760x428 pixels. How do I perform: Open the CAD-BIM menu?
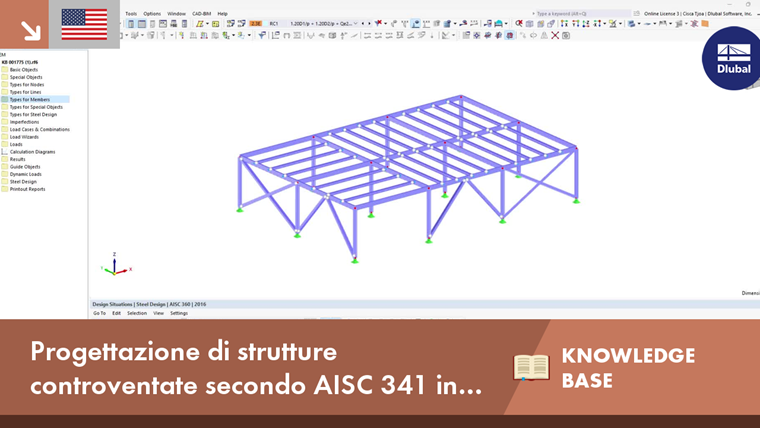point(202,14)
